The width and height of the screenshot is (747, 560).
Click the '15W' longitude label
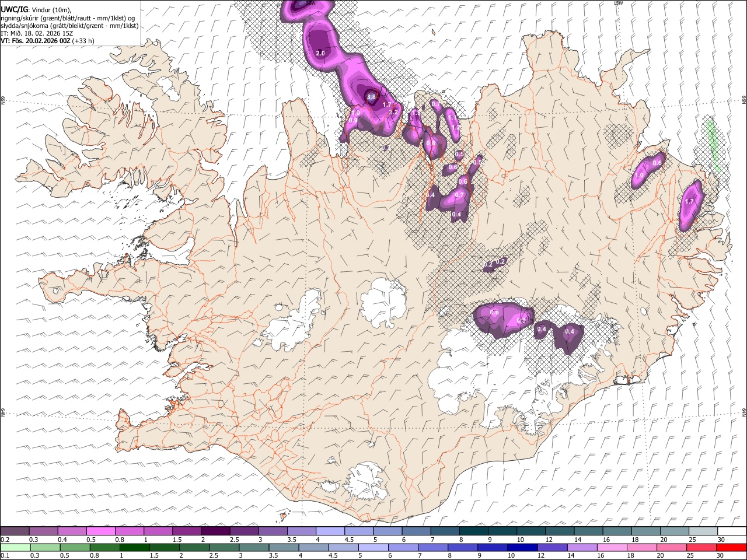(618, 3)
